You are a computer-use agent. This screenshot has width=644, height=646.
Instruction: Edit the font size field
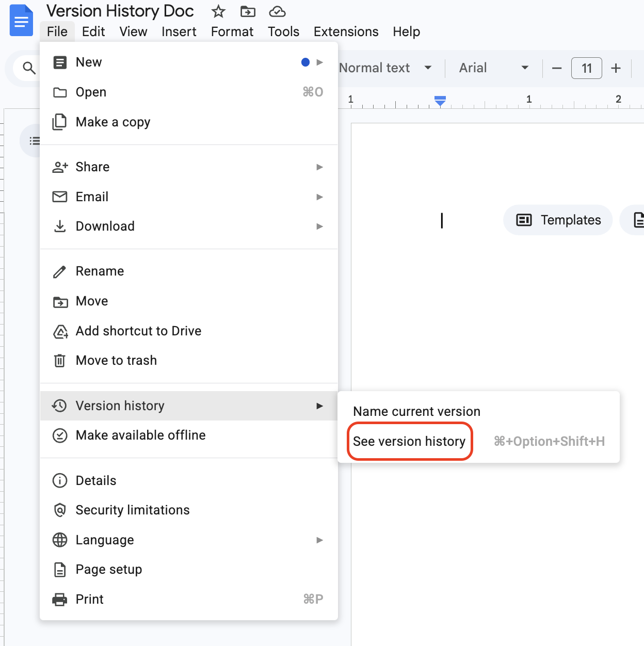pos(587,68)
